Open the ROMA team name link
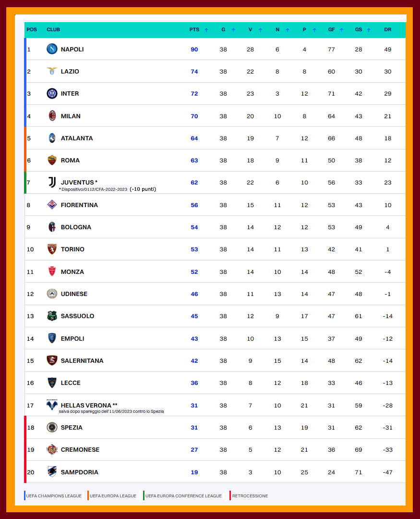 click(70, 160)
